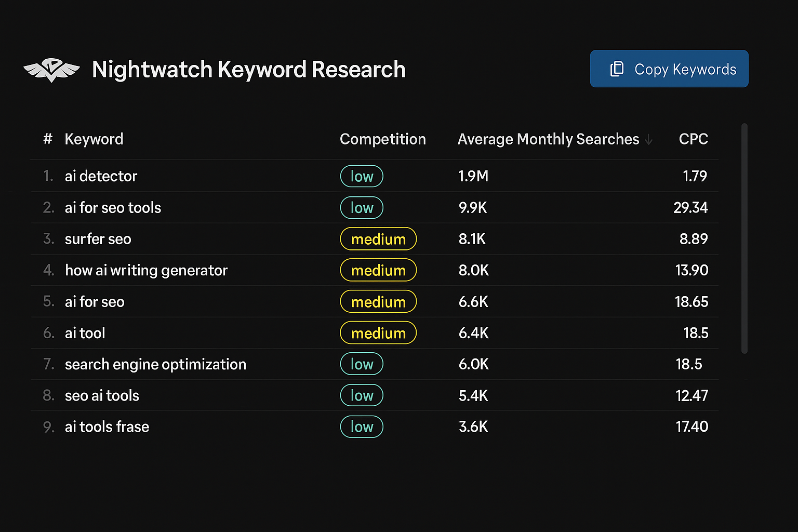Click the vertical scrollbar of the table
The width and height of the screenshot is (798, 532).
pos(744,238)
